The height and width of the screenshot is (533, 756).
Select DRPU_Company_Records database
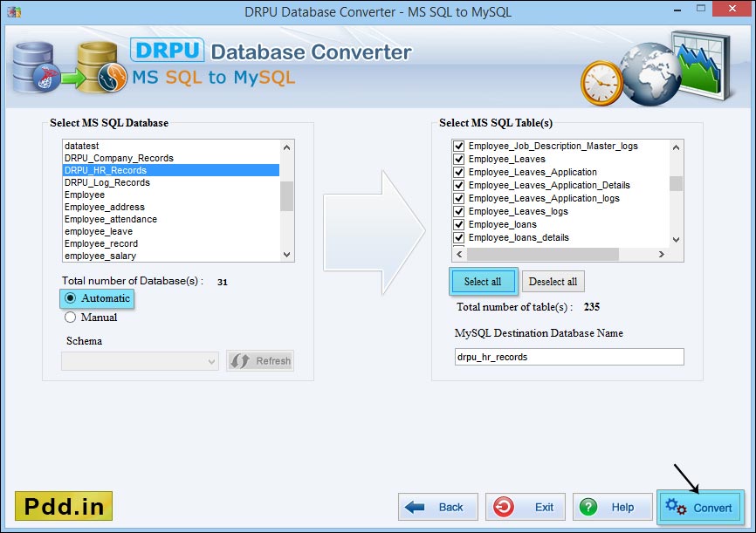pos(171,158)
